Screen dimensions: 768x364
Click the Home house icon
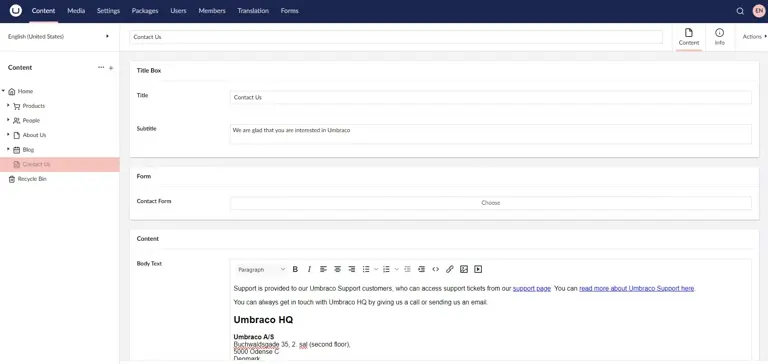tap(12, 92)
